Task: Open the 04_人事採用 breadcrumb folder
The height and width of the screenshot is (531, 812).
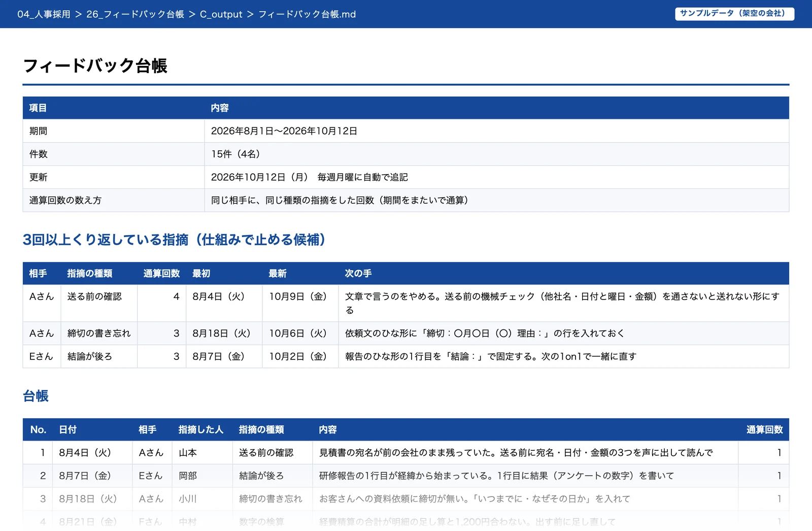Action: click(44, 14)
